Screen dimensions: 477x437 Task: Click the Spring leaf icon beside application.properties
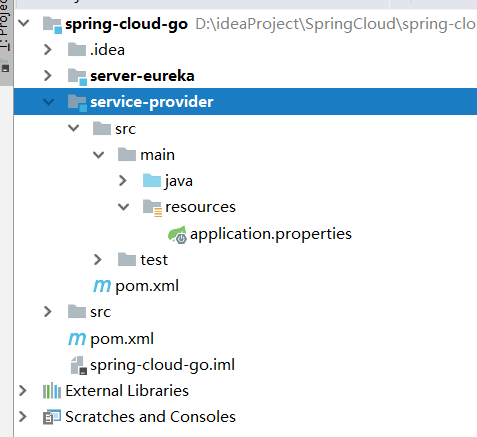177,234
